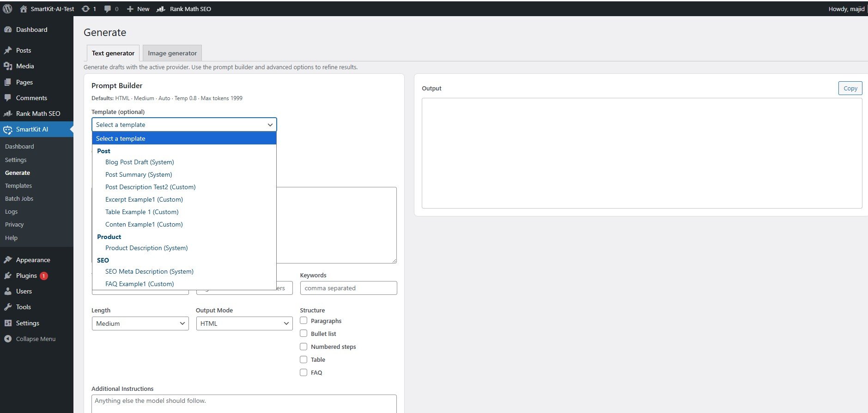The height and width of the screenshot is (413, 868).
Task: Pick SEO Meta Description (System) from list
Action: 149,271
